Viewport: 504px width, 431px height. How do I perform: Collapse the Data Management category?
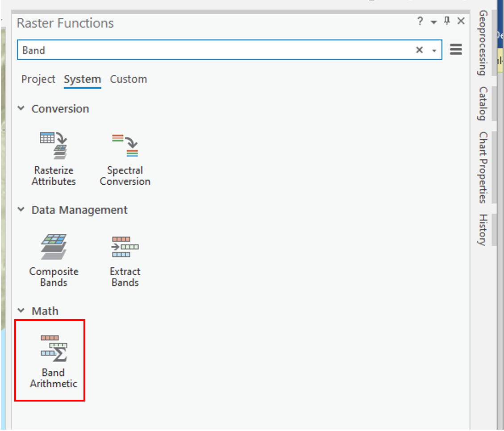point(21,210)
